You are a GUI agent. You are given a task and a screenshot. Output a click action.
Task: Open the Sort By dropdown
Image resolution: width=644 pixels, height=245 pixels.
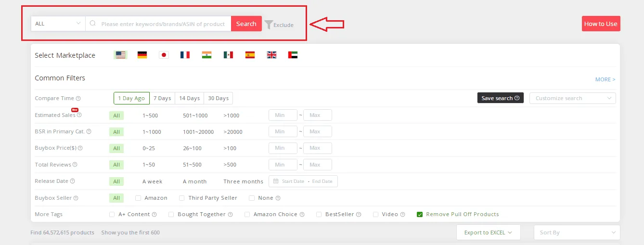577,232
